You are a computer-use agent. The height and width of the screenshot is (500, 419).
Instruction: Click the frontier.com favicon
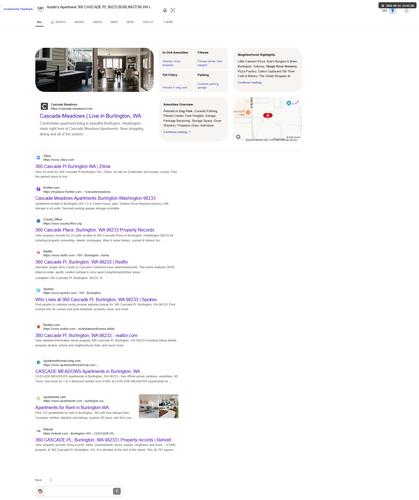pyautogui.click(x=38, y=189)
